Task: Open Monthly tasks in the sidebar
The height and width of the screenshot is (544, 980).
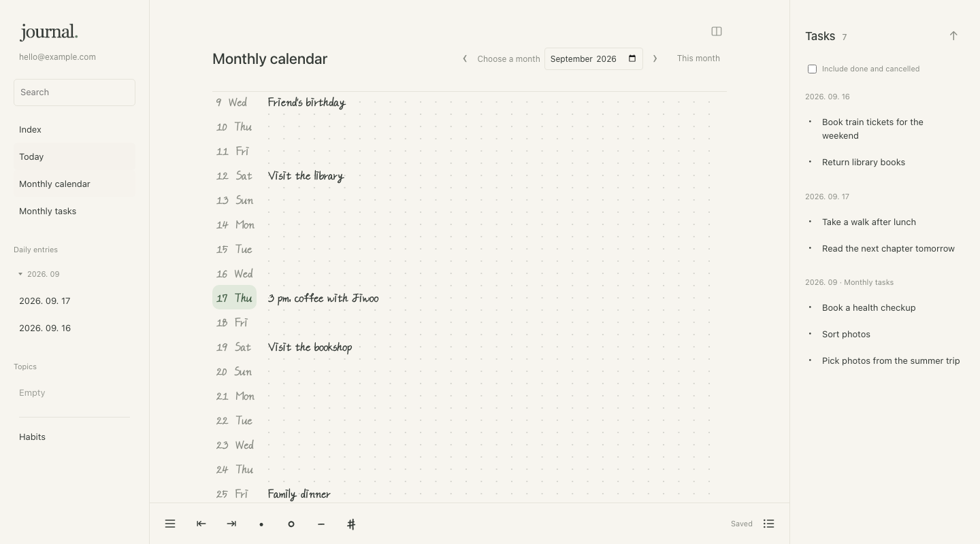Action: coord(74,211)
